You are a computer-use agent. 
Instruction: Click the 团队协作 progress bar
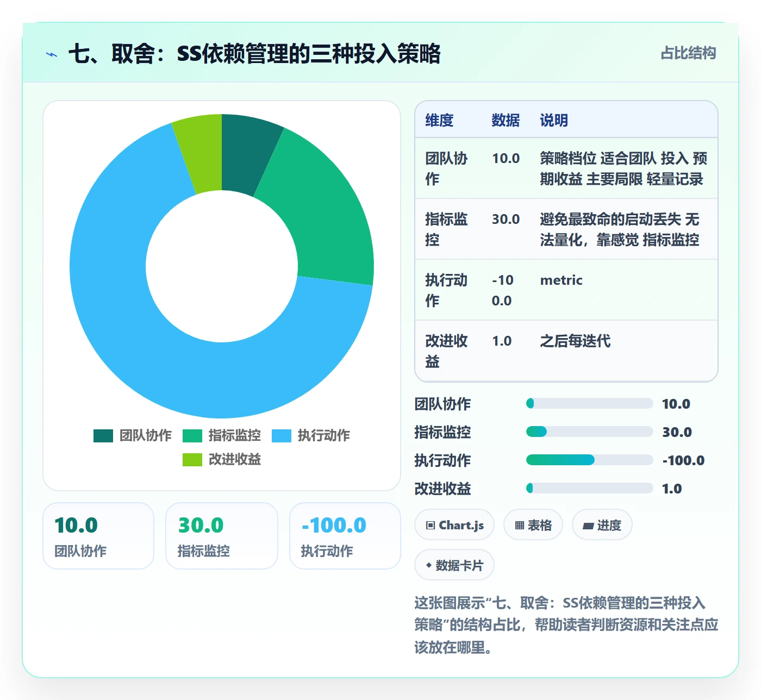coord(590,403)
